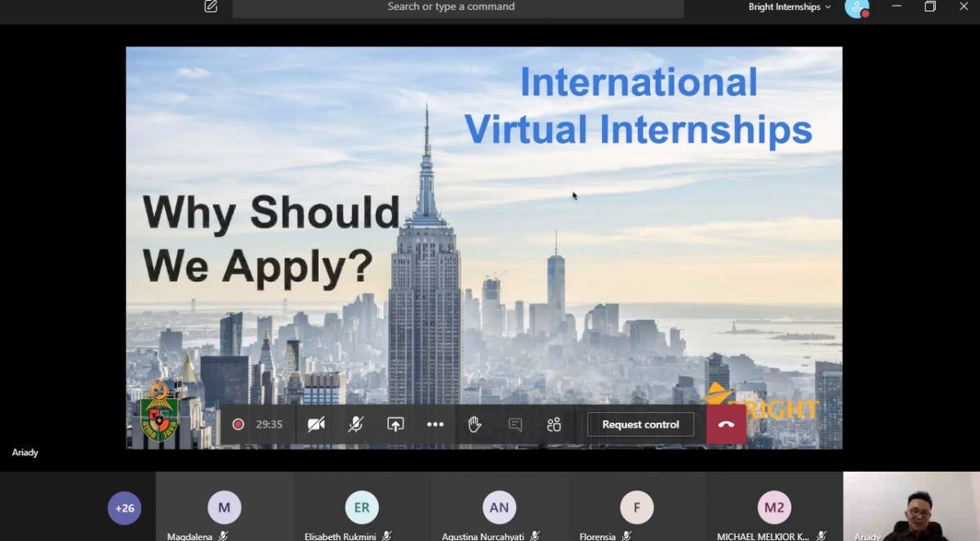This screenshot has width=980, height=541.
Task: Toggle mute state of your mic
Action: click(x=356, y=424)
